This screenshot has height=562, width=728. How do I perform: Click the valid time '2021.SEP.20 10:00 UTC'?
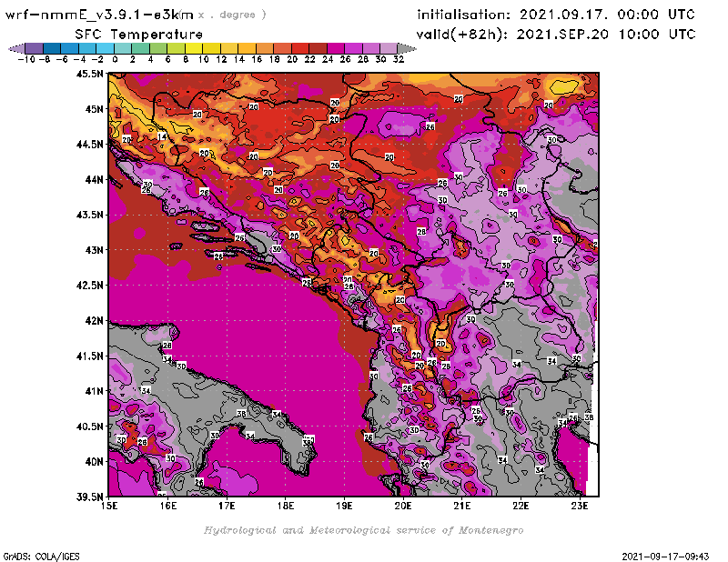(x=606, y=35)
